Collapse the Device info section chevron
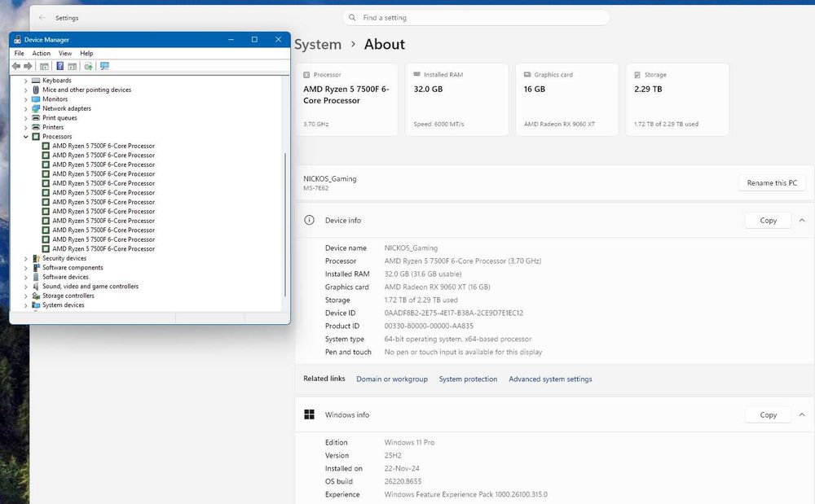The height and width of the screenshot is (504, 815). point(802,220)
